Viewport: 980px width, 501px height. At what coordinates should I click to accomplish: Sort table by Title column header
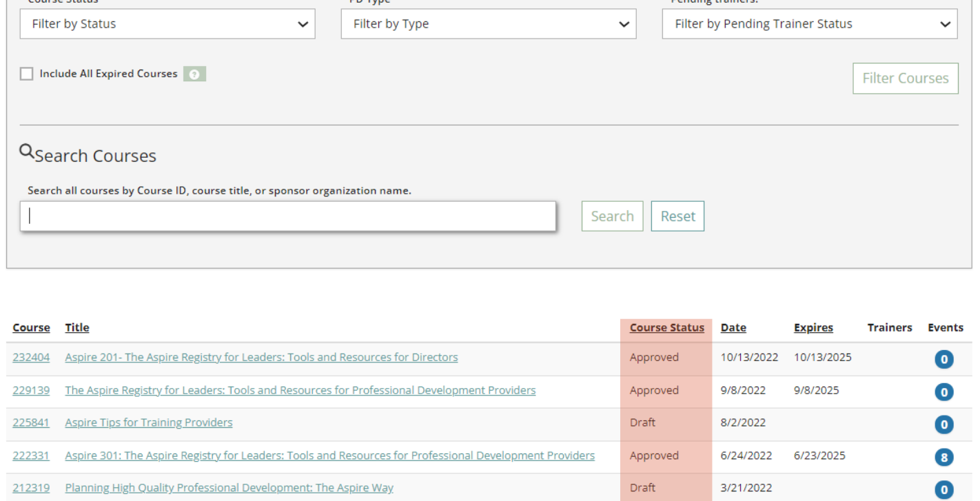(77, 328)
